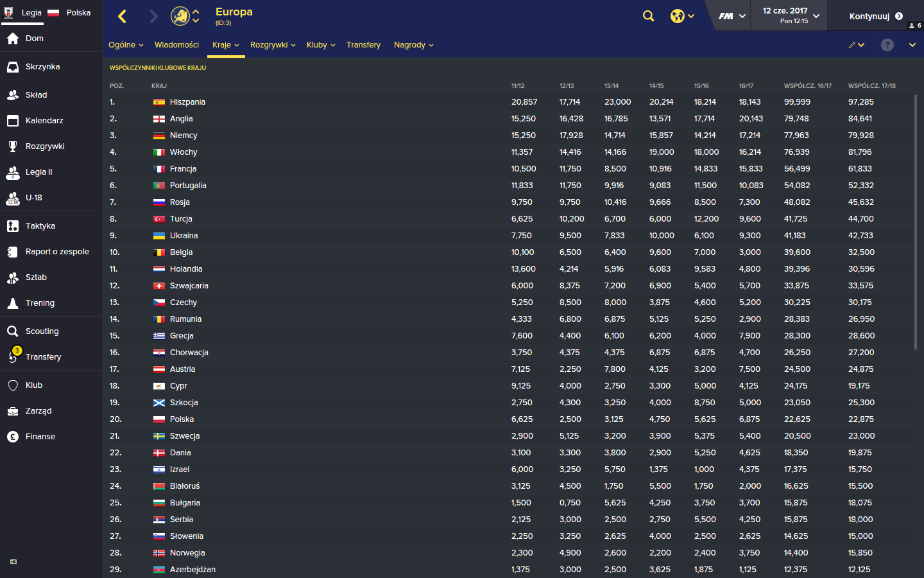924x578 pixels.
Task: Click the Kontynuuj button
Action: click(875, 16)
